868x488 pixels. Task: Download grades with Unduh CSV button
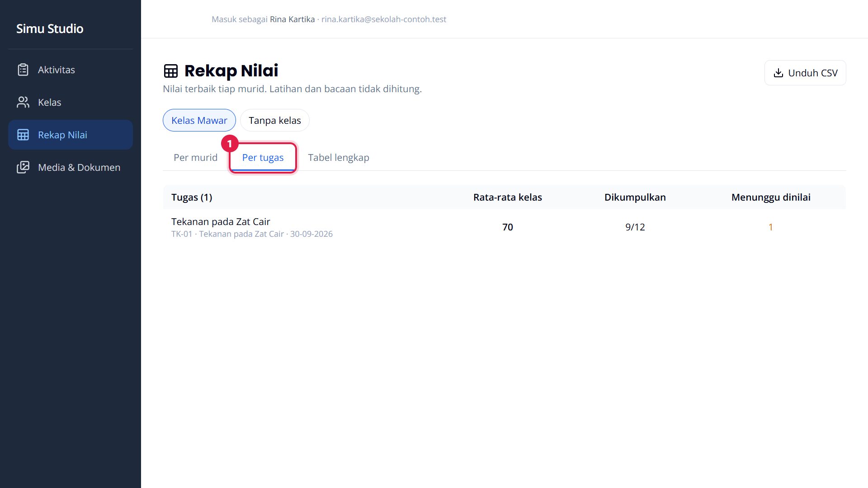pyautogui.click(x=805, y=73)
